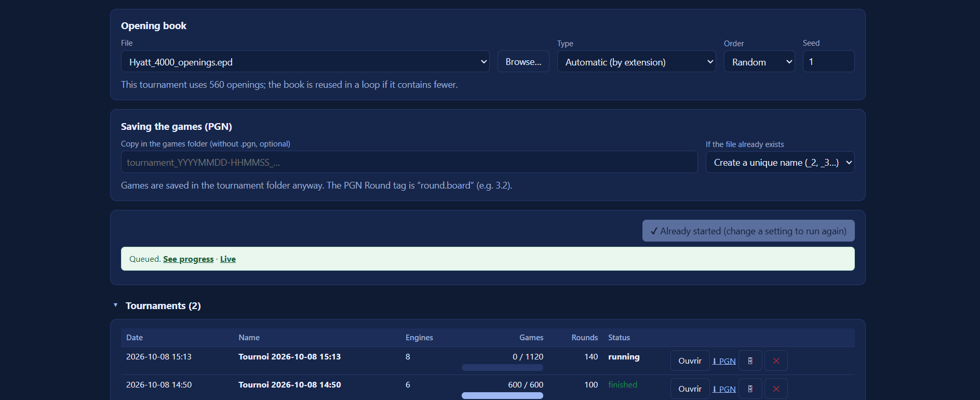This screenshot has height=400, width=980.
Task: Open the 'If the file already exists' dropdown
Action: pos(780,163)
